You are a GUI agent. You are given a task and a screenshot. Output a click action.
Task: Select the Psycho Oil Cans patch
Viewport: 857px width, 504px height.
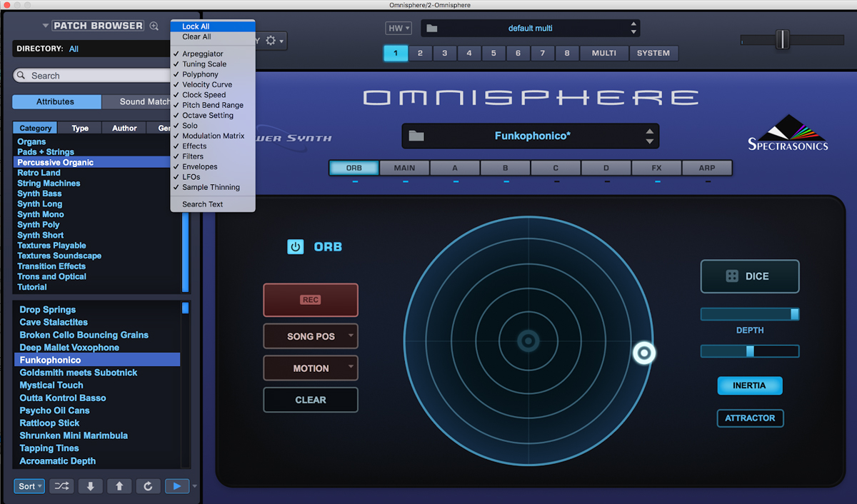54,410
